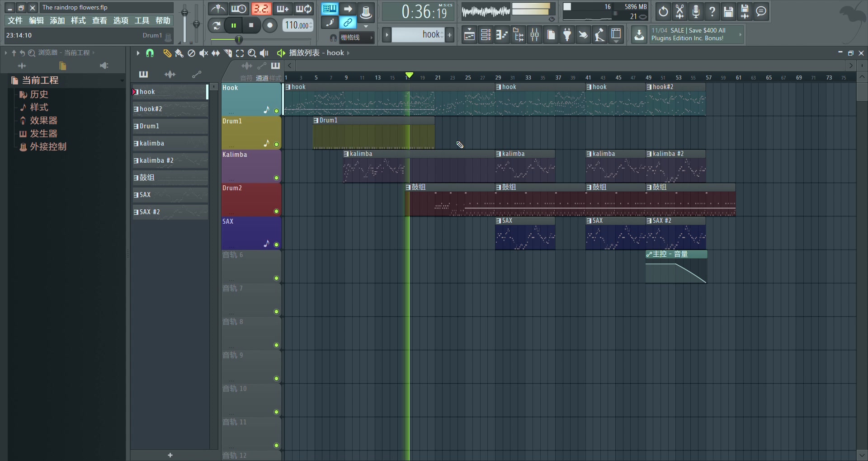
Task: Select the playlist paint brush tool
Action: 179,53
